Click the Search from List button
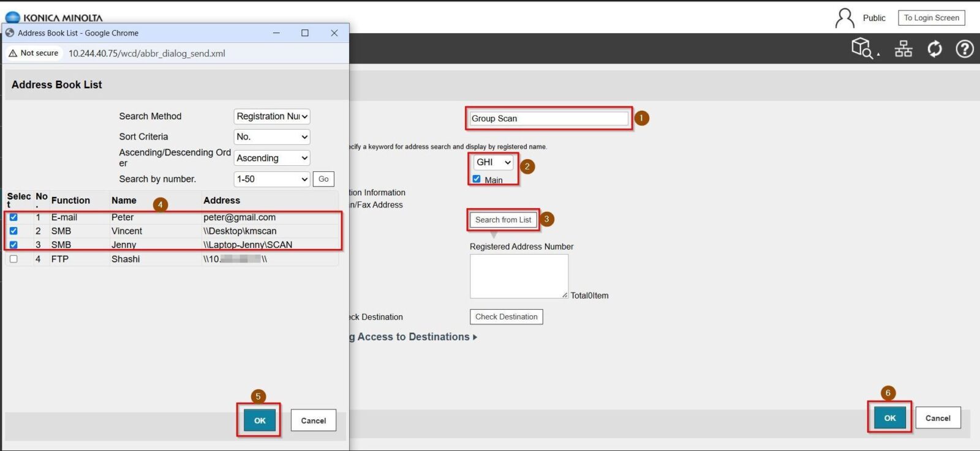The height and width of the screenshot is (451, 980). (503, 220)
